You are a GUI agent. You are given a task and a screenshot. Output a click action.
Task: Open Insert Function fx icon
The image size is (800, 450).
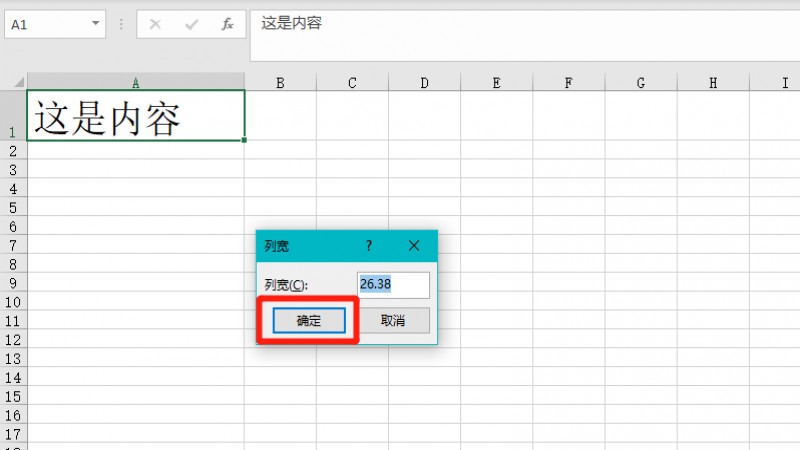[227, 24]
